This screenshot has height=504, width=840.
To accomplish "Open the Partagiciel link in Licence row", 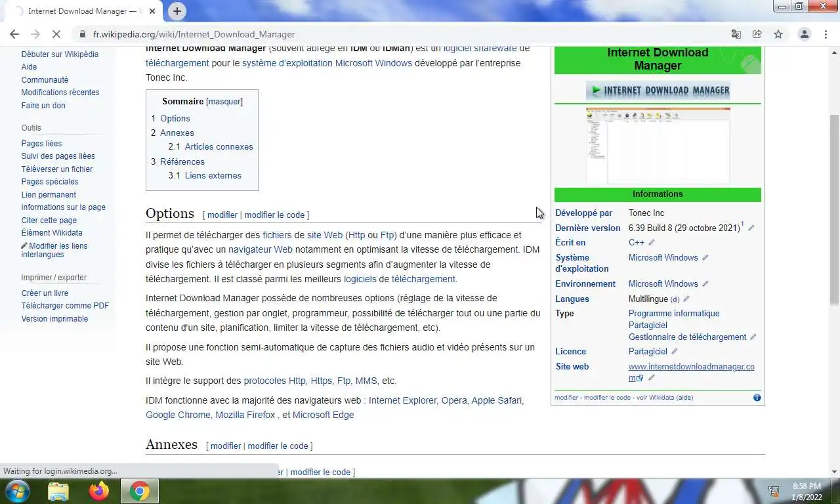I will 648,352.
